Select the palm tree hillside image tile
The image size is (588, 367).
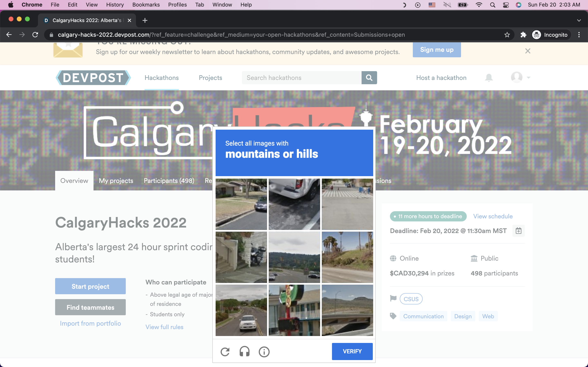347,257
